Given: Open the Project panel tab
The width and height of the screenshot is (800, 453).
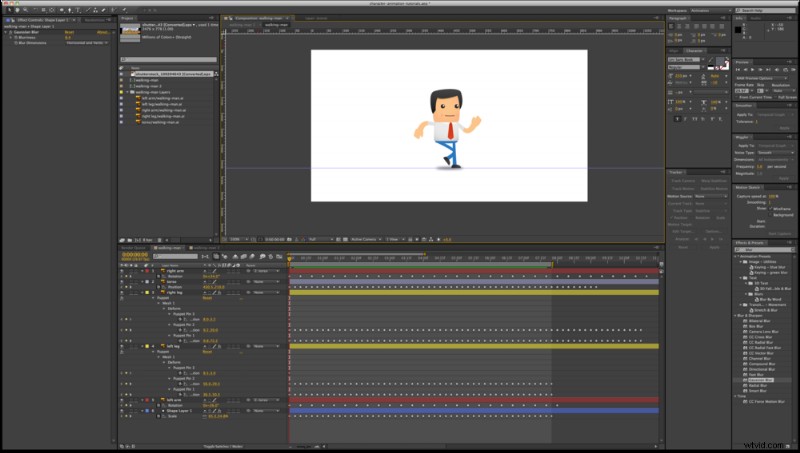Looking at the screenshot, I should coord(128,18).
